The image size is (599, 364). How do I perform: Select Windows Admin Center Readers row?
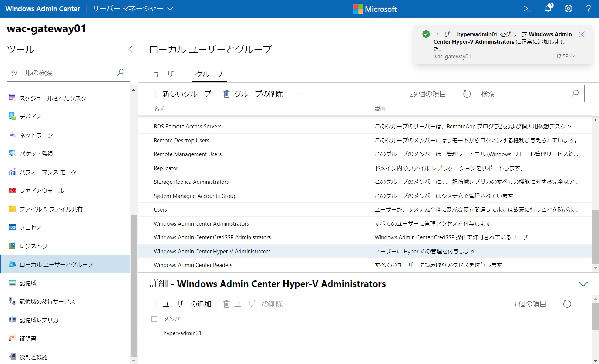[x=365, y=265]
